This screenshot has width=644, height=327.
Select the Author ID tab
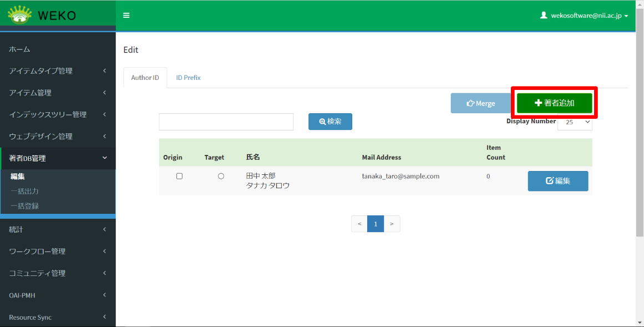(x=145, y=78)
